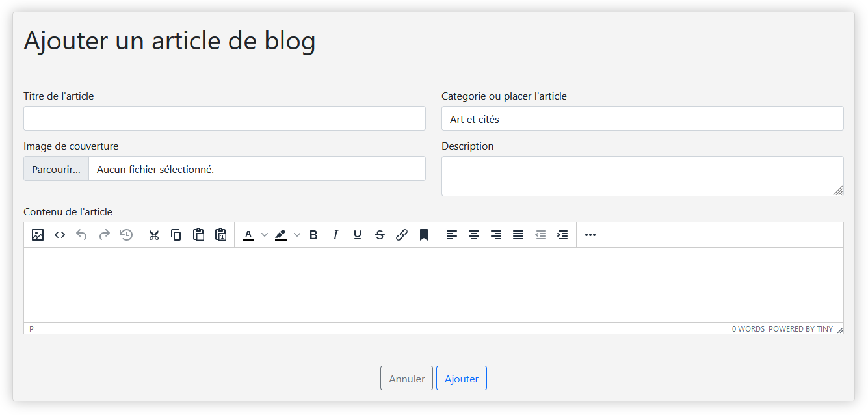Insert an image via toolbar icon
Screen dimensions: 868x415
coord(38,235)
